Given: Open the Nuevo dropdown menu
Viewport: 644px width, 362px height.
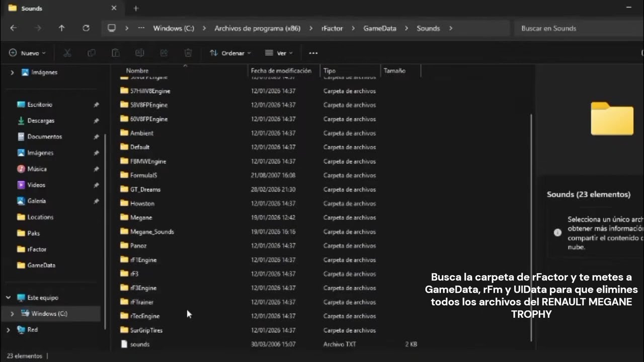Looking at the screenshot, I should tap(27, 53).
